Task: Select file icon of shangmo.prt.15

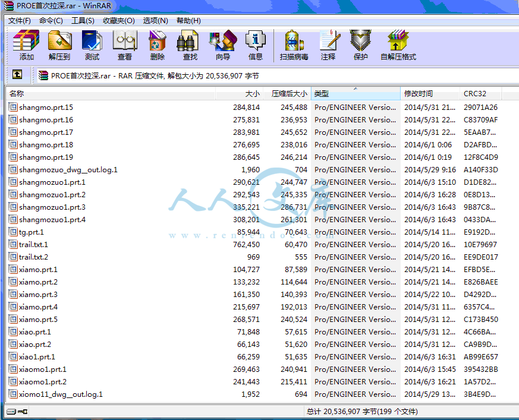Action: point(13,107)
